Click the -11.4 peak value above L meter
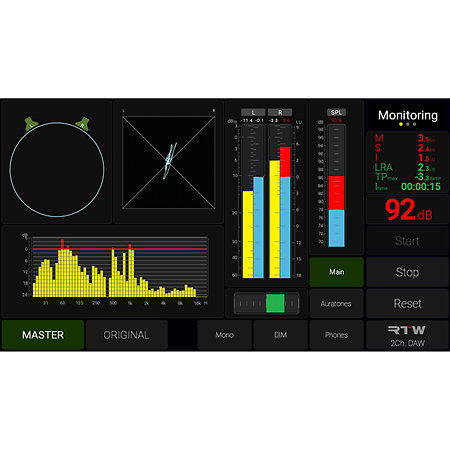The width and height of the screenshot is (450, 450). (247, 120)
